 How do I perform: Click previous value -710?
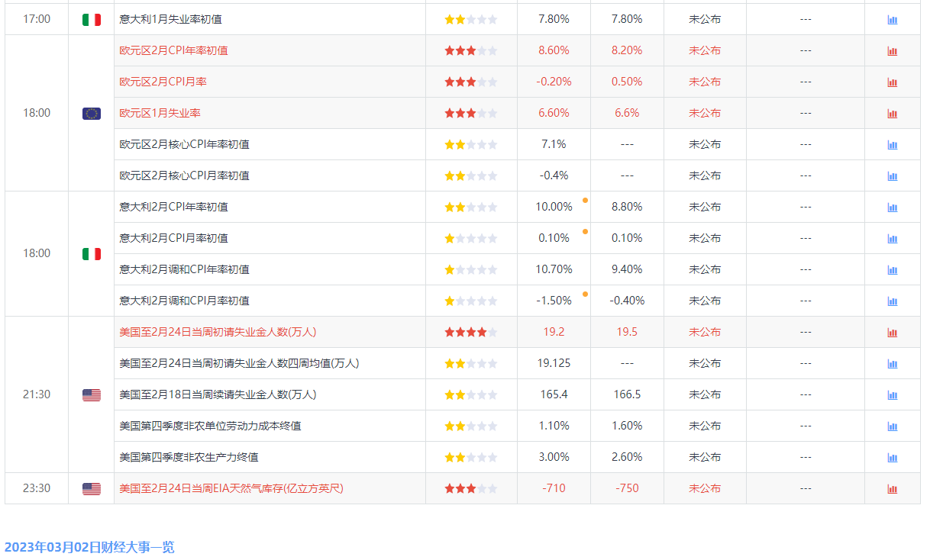point(554,488)
